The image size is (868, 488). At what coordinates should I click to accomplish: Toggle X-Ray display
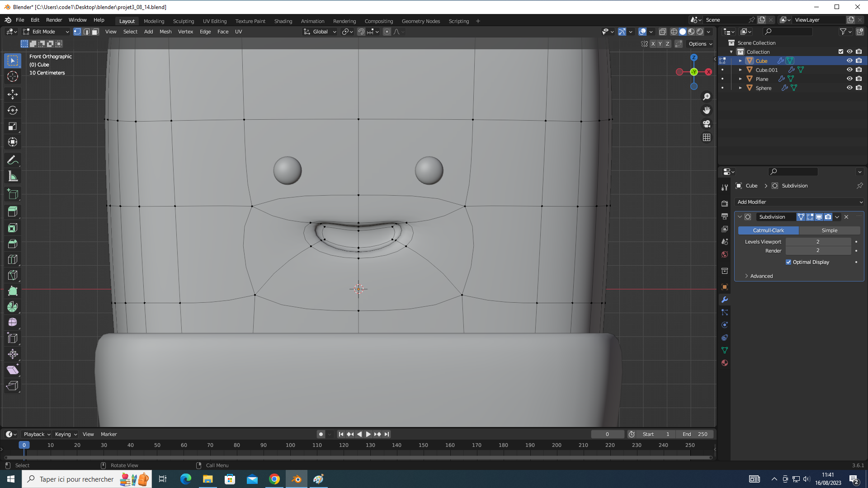point(662,32)
